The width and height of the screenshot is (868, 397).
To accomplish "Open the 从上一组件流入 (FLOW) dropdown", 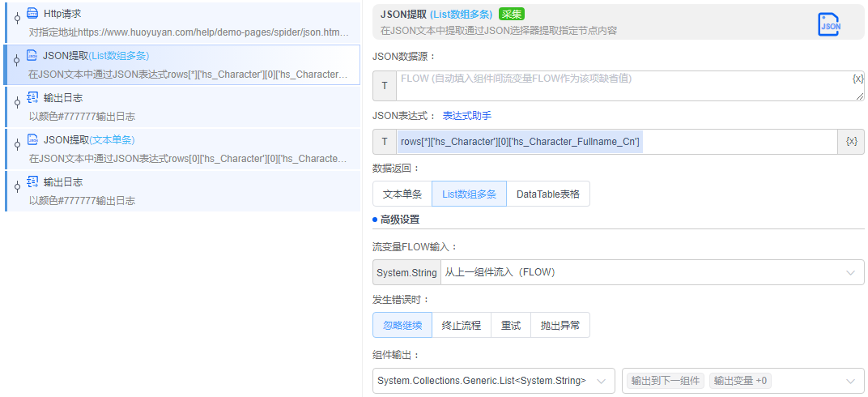I will 652,272.
